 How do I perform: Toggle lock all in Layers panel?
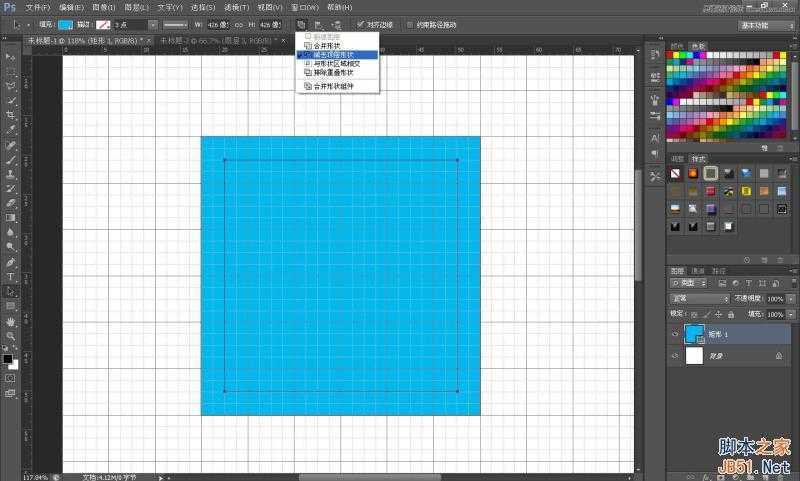pos(731,315)
